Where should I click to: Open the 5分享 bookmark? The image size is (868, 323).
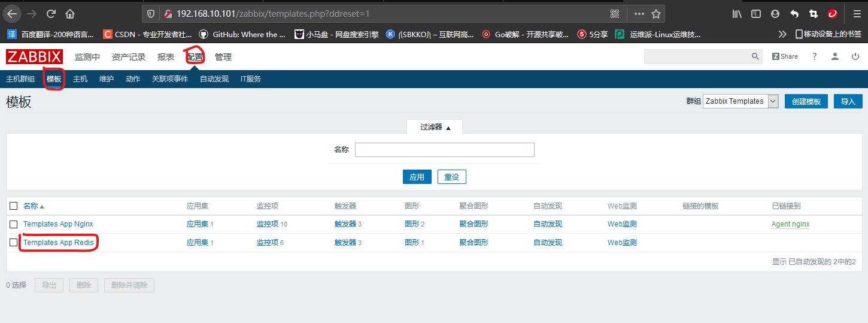coord(593,34)
